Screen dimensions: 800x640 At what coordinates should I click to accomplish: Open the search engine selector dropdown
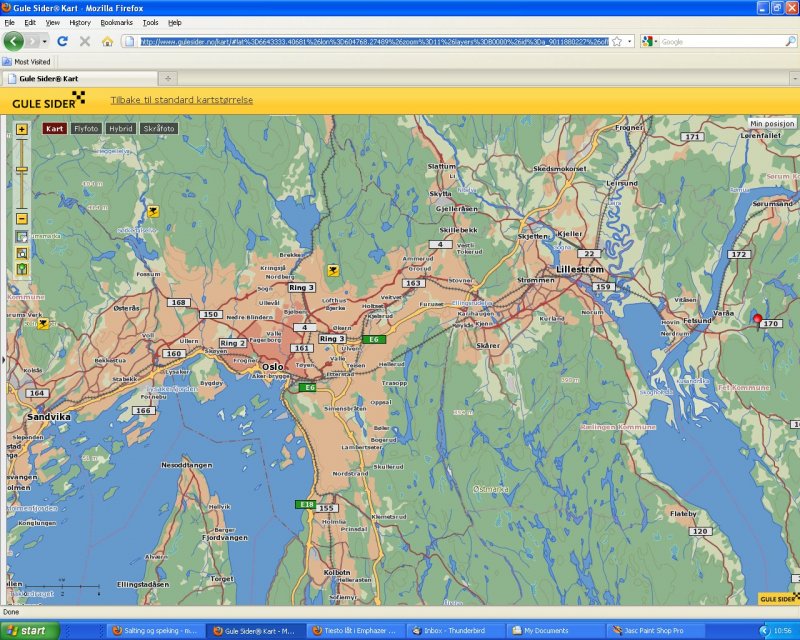coord(650,41)
